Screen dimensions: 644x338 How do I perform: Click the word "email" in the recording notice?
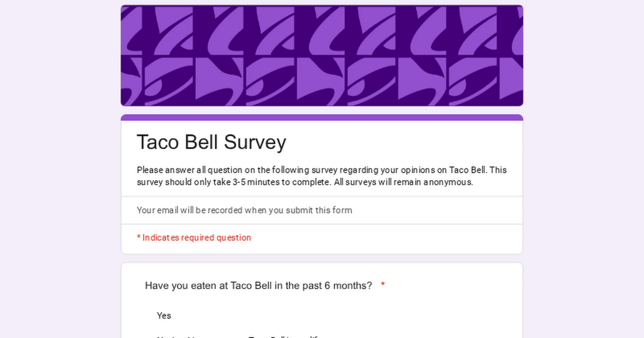click(x=167, y=210)
